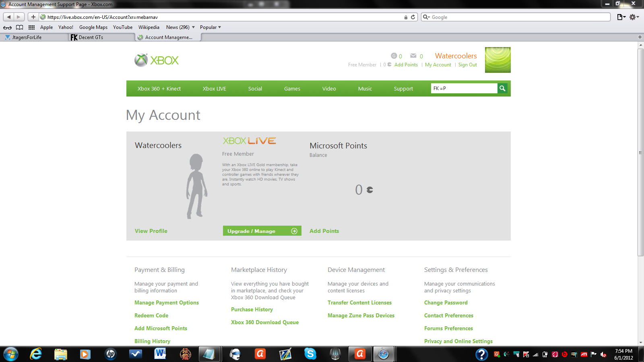This screenshot has width=644, height=362.
Task: Open the Reading List glasses icon
Action: click(8, 27)
